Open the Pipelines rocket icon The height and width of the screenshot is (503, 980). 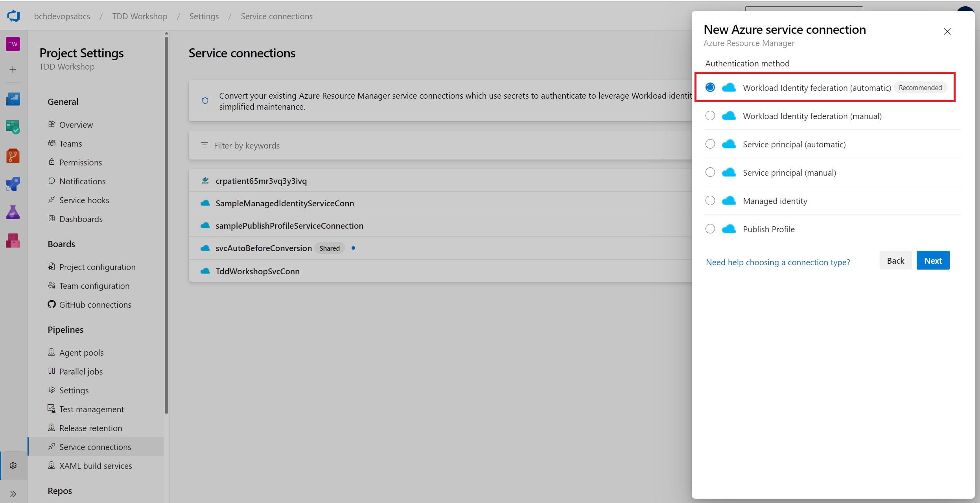(13, 184)
